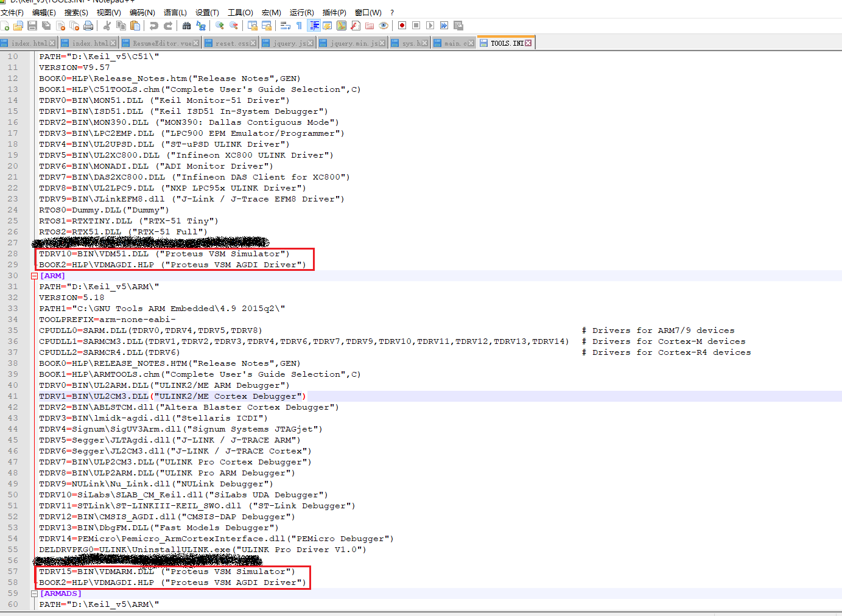Screen dimensions: 842x616
Task: Start macro recording red dot icon
Action: pos(402,26)
